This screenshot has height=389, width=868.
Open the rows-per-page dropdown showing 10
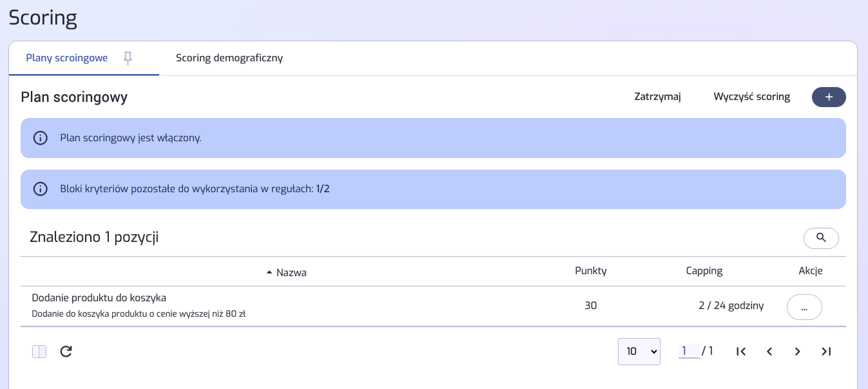(x=639, y=352)
